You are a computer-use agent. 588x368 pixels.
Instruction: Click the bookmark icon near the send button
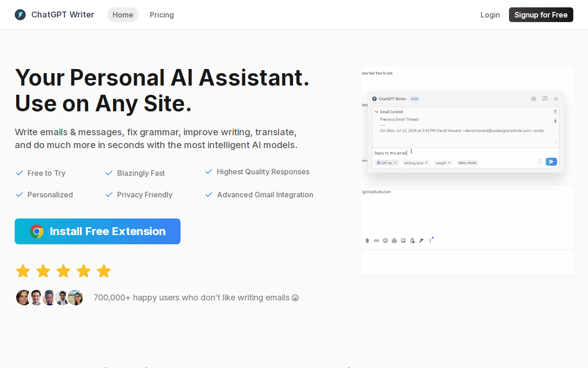540,161
